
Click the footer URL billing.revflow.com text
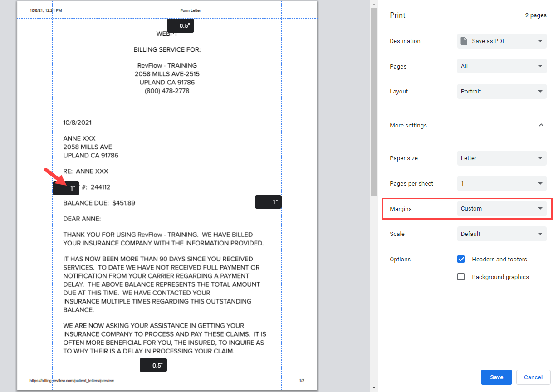(x=72, y=381)
